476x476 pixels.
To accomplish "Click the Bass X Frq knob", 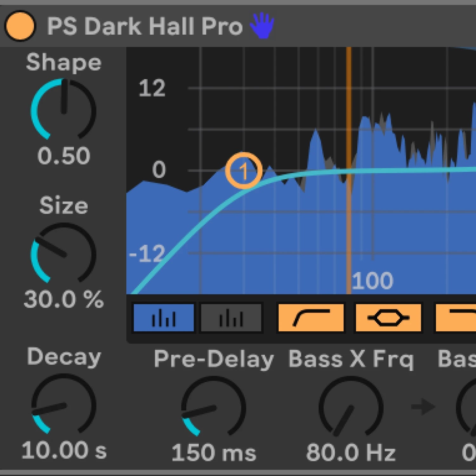I will pos(351,407).
